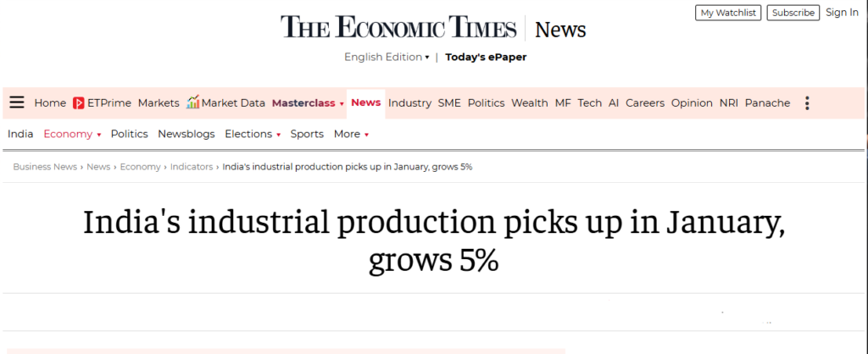Screen dimensions: 868x354
Task: Click the ETPrime logo icon
Action: coord(79,103)
